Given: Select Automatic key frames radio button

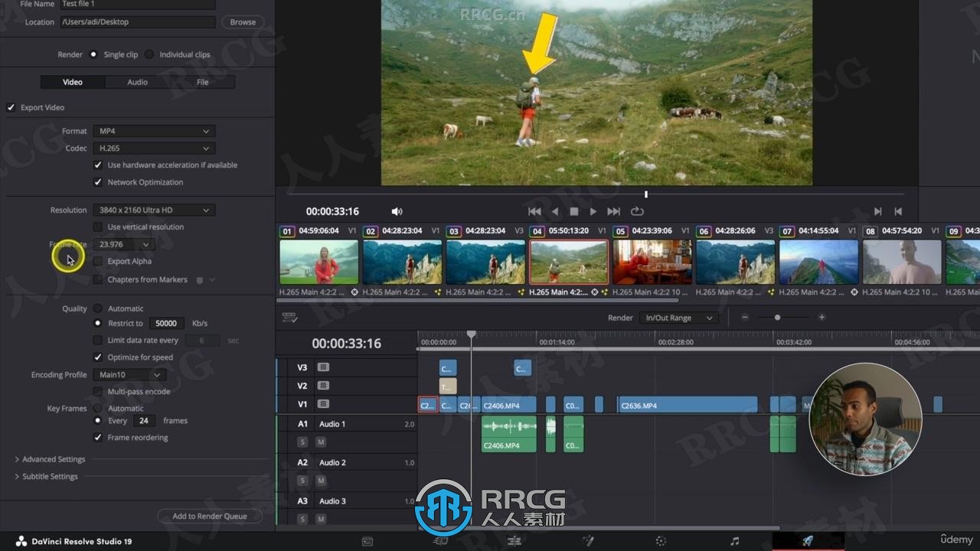Looking at the screenshot, I should (97, 408).
